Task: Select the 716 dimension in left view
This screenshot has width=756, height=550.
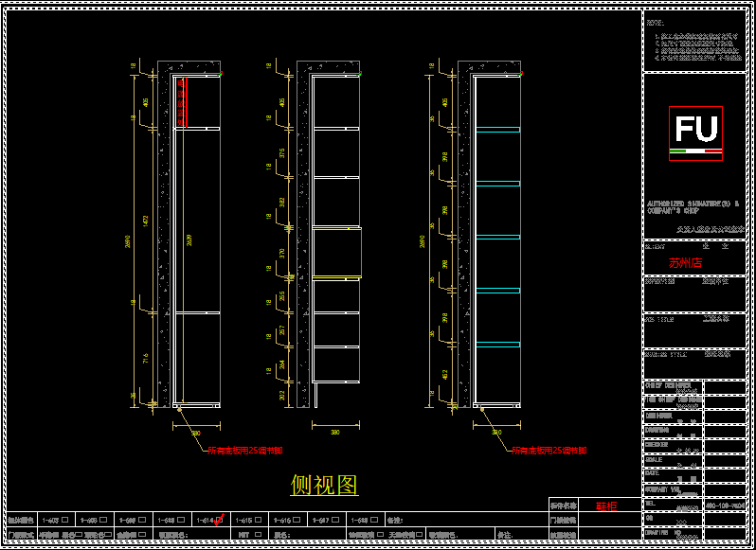Action: click(x=146, y=359)
